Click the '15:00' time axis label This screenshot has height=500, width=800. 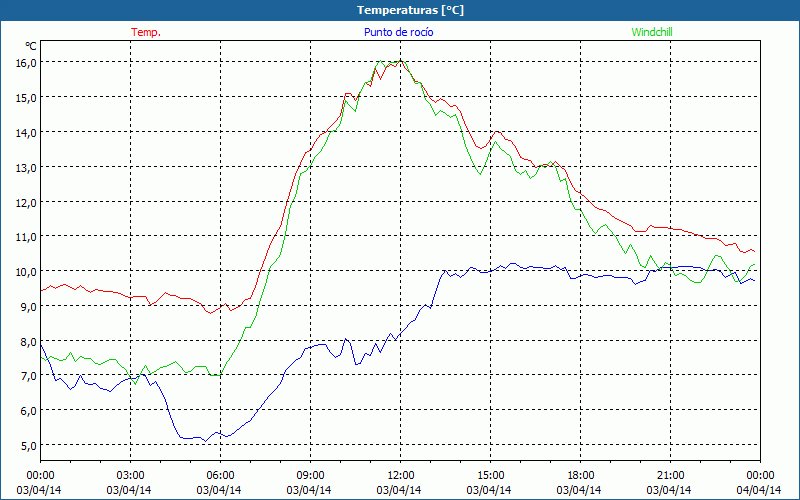pyautogui.click(x=490, y=476)
